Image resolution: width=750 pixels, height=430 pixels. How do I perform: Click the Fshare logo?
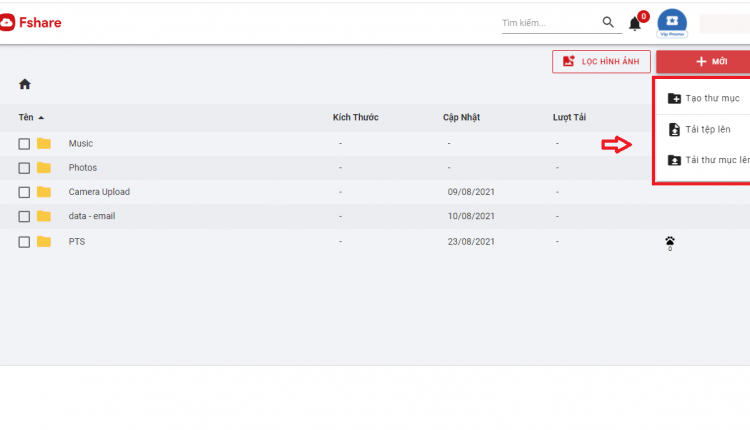31,22
